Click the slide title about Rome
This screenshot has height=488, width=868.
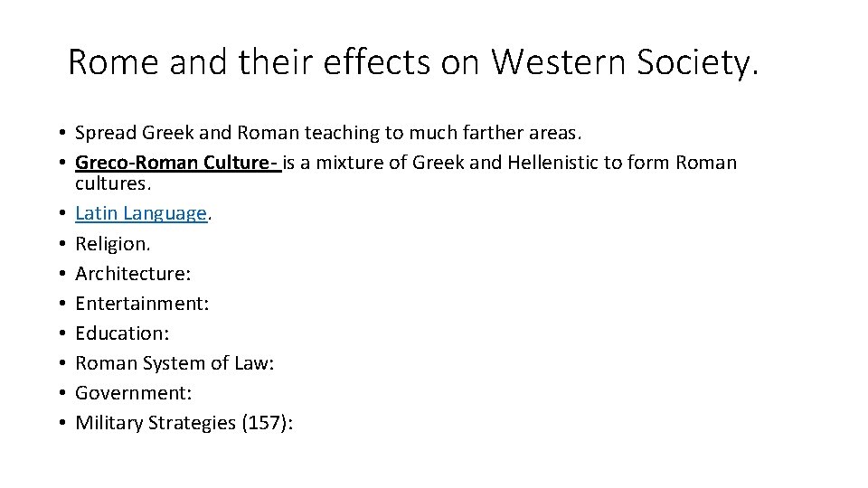pyautogui.click(x=412, y=62)
